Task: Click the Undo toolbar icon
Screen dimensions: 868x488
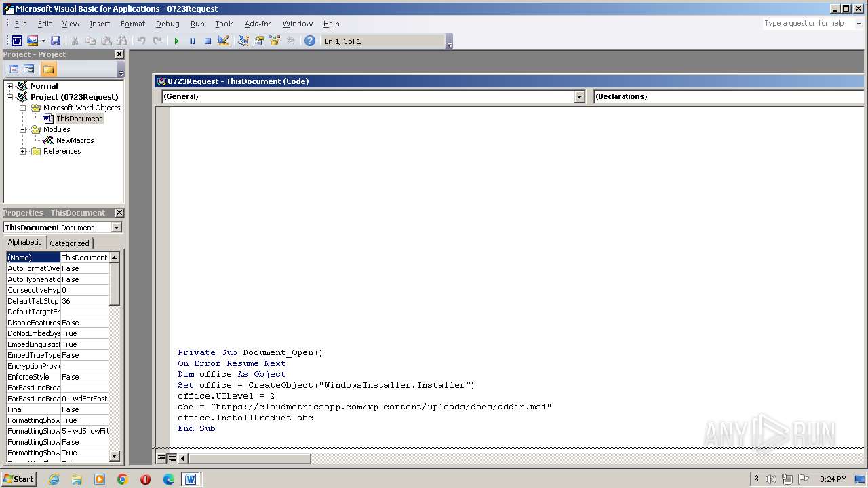Action: (x=141, y=41)
